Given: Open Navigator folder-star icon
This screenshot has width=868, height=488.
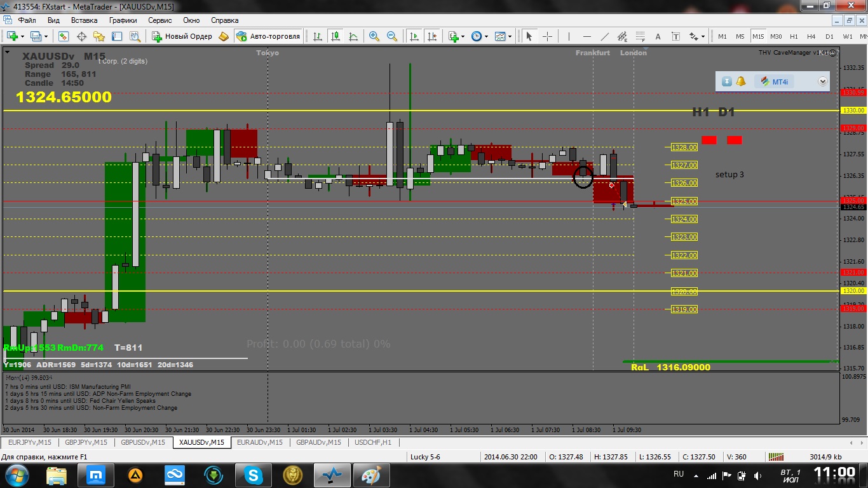Looking at the screenshot, I should (x=99, y=36).
